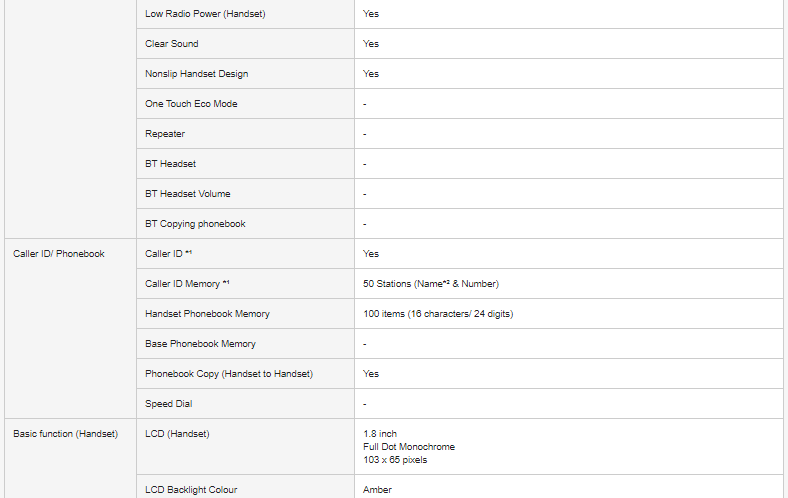
Task: Select the BT Copying phonebook label
Action: coord(195,224)
